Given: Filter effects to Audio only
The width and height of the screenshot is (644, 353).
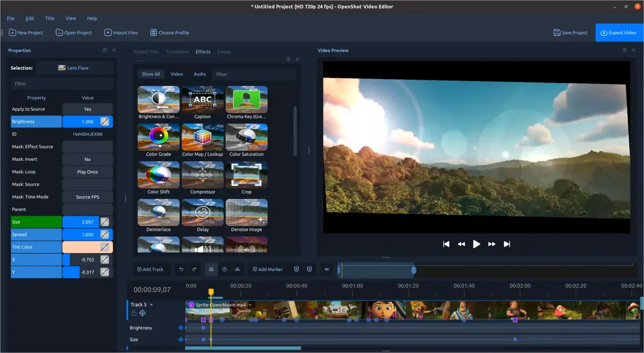Looking at the screenshot, I should (x=200, y=74).
